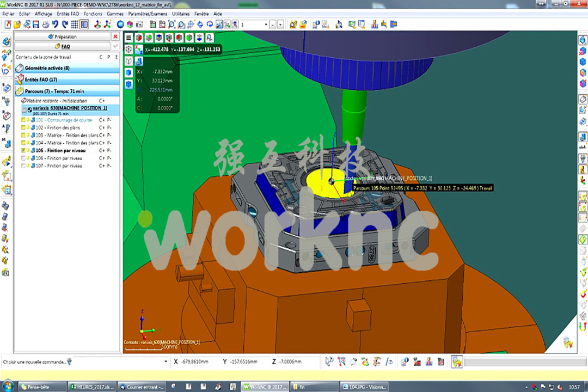
Task: Save with the floppy disk icon
Action: pos(36,24)
